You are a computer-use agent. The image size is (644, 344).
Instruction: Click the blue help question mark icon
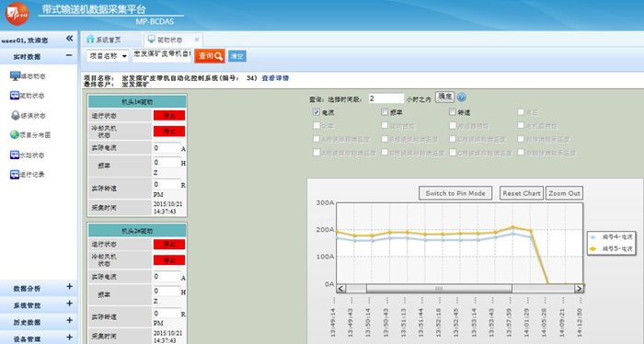(x=461, y=97)
